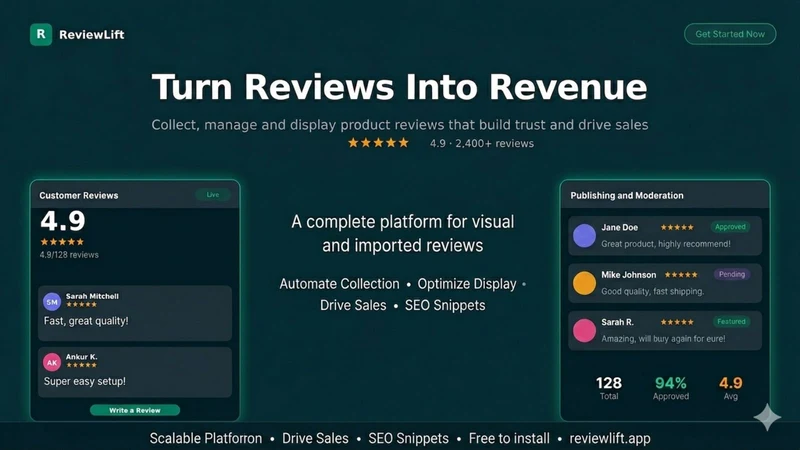Click the 'Customer Reviews' panel title
The height and width of the screenshot is (450, 800).
pyautogui.click(x=79, y=195)
